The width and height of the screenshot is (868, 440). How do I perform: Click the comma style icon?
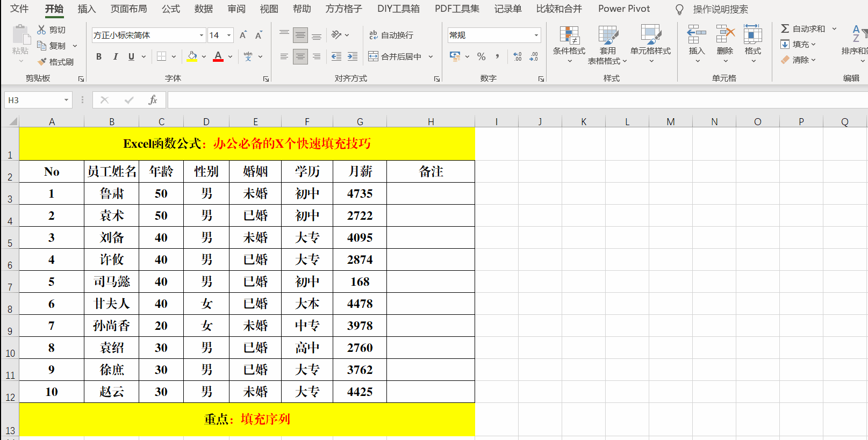pos(497,56)
